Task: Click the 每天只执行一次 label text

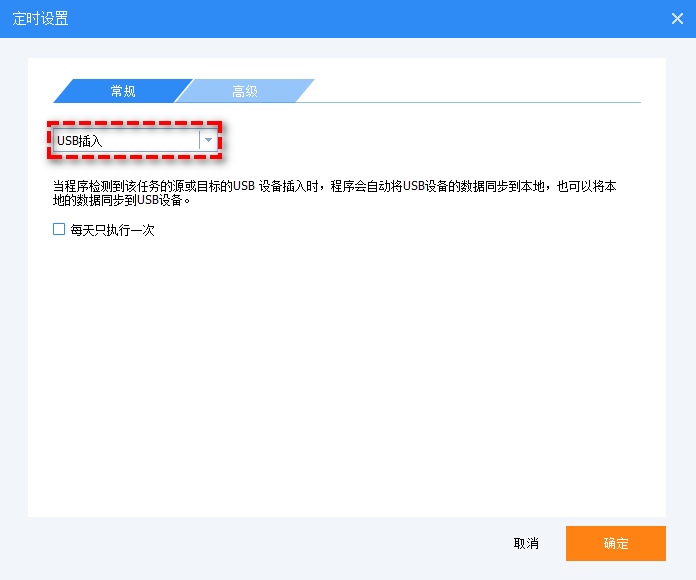Action: [x=112, y=230]
